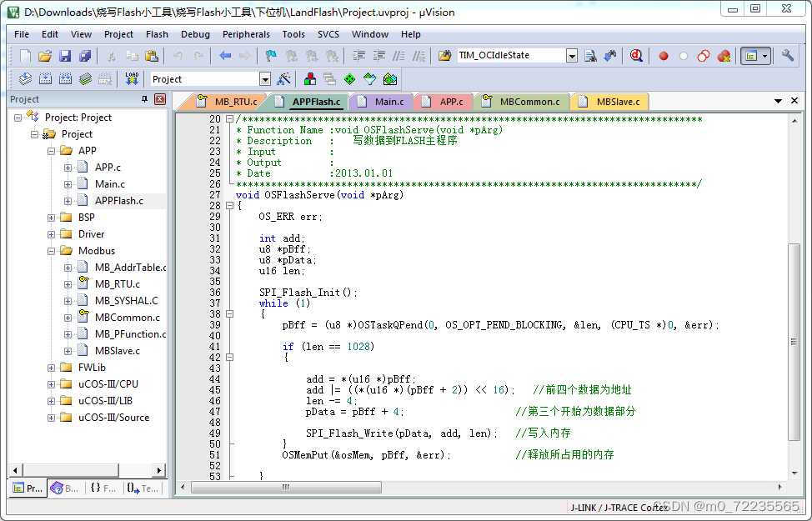Collapse the APP folder in tree
Image resolution: width=812 pixels, height=521 pixels.
51,151
